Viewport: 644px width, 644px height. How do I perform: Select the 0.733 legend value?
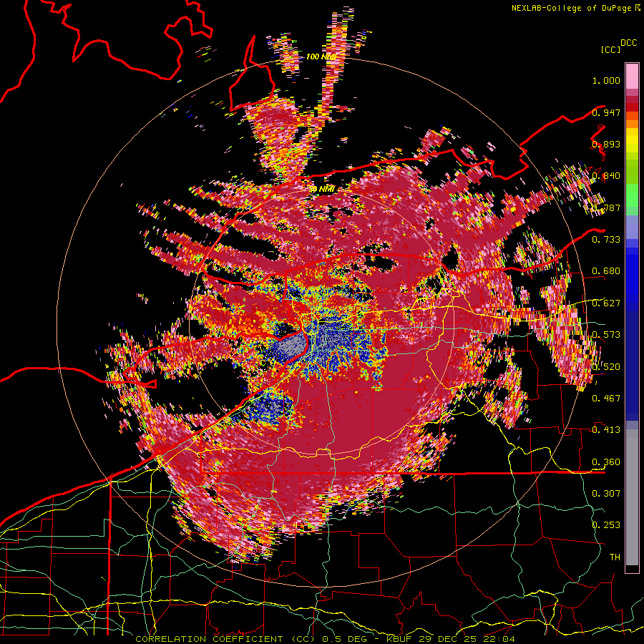tap(606, 240)
